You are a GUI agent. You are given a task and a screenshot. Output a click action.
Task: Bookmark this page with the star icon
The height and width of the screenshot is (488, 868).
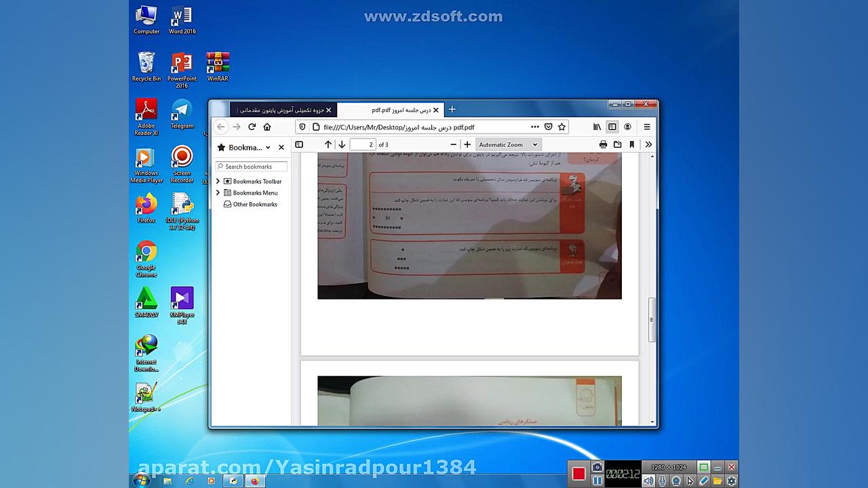[561, 127]
